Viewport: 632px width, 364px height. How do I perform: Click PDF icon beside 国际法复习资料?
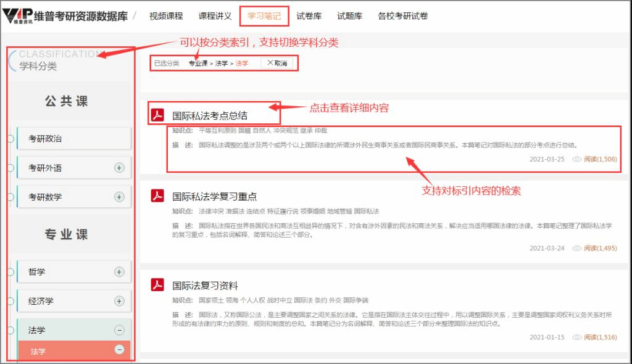158,286
